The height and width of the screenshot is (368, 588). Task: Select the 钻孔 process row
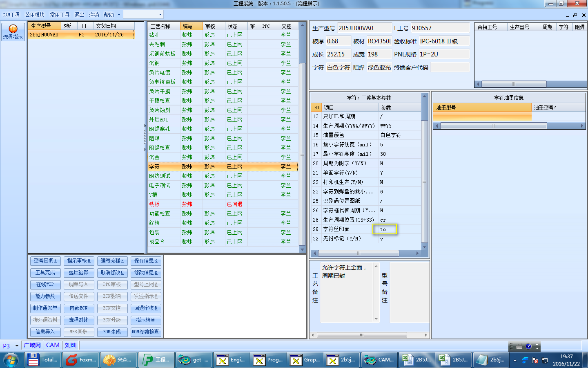(x=223, y=35)
